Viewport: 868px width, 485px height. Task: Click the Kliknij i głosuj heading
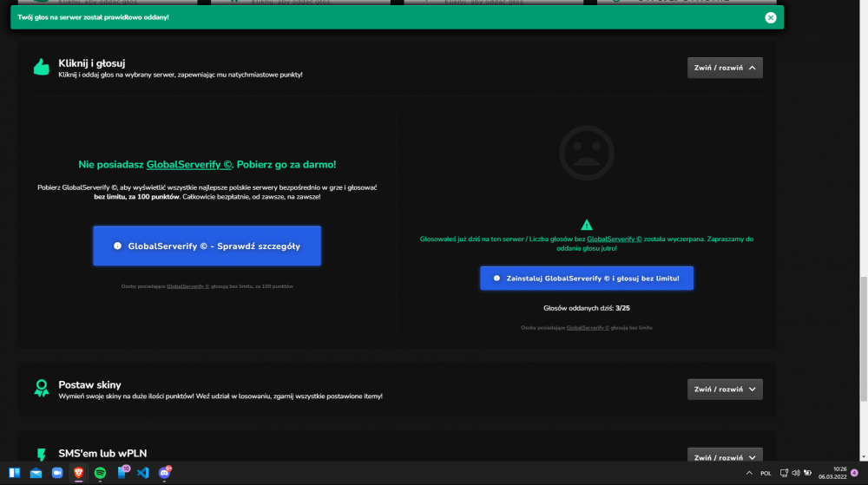(x=92, y=63)
